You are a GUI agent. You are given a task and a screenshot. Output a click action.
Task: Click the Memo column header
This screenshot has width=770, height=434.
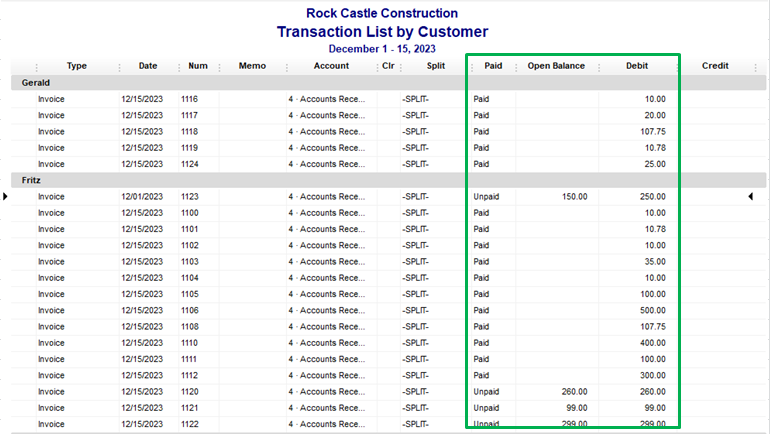[x=252, y=66]
